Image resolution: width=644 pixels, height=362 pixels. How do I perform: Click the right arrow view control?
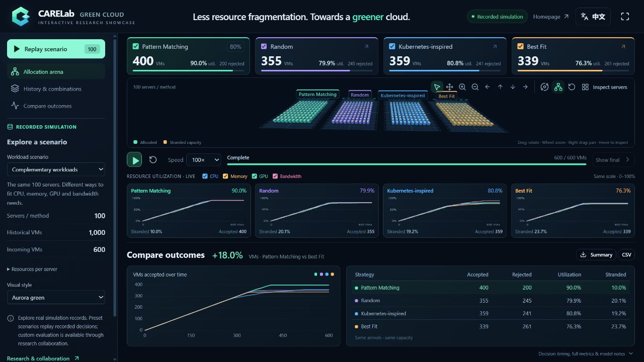tap(525, 87)
